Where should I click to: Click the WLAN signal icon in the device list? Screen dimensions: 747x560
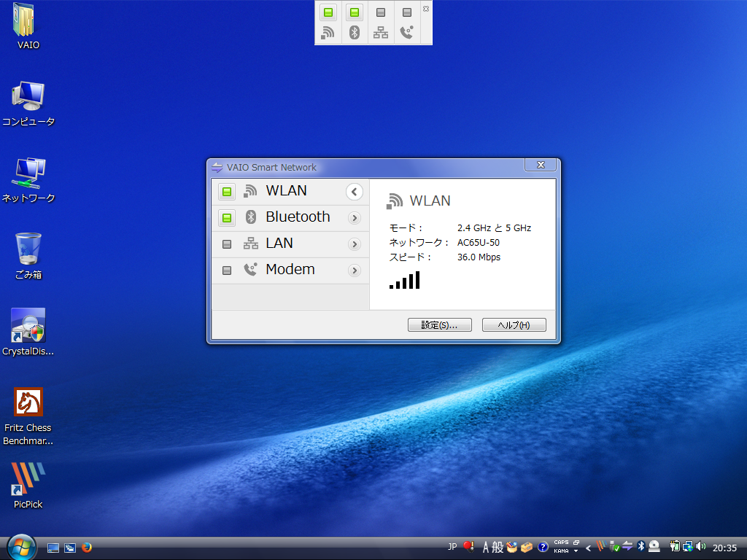click(x=250, y=191)
